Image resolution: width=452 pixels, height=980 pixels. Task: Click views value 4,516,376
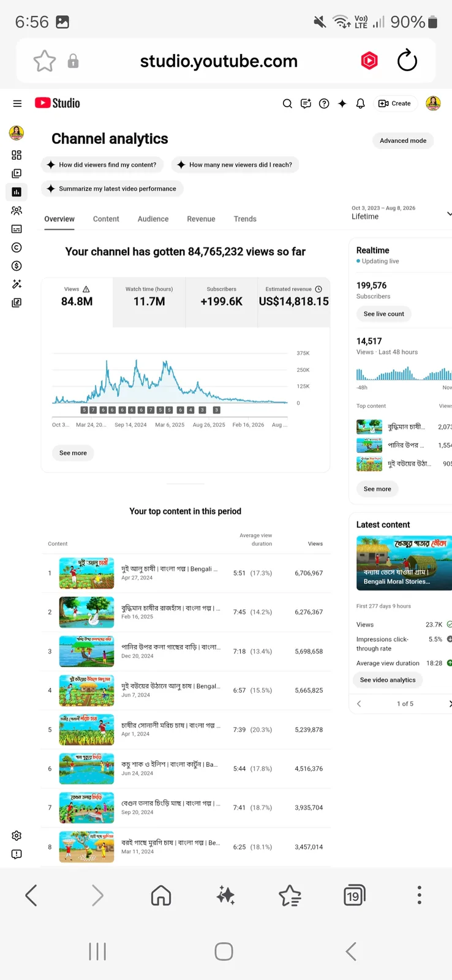(x=309, y=769)
